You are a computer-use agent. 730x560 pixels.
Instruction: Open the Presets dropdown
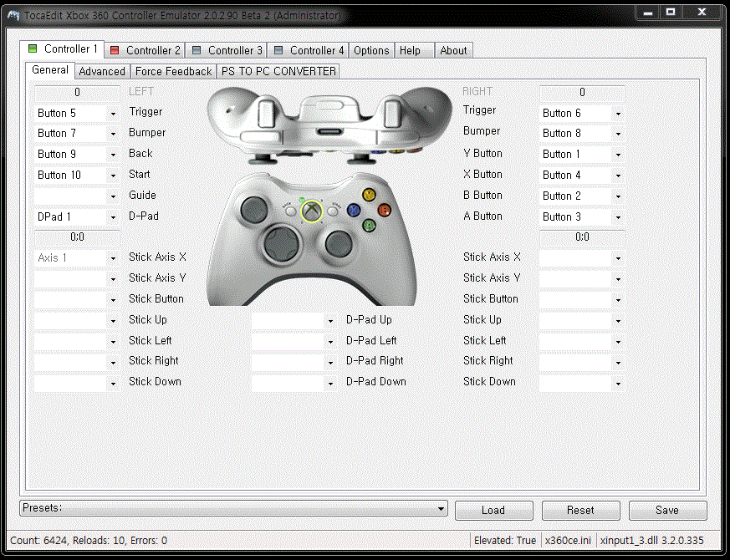[x=233, y=508]
